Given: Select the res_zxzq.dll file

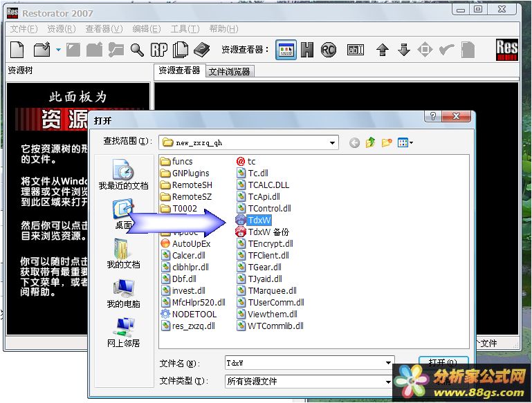Looking at the screenshot, I should coord(188,326).
